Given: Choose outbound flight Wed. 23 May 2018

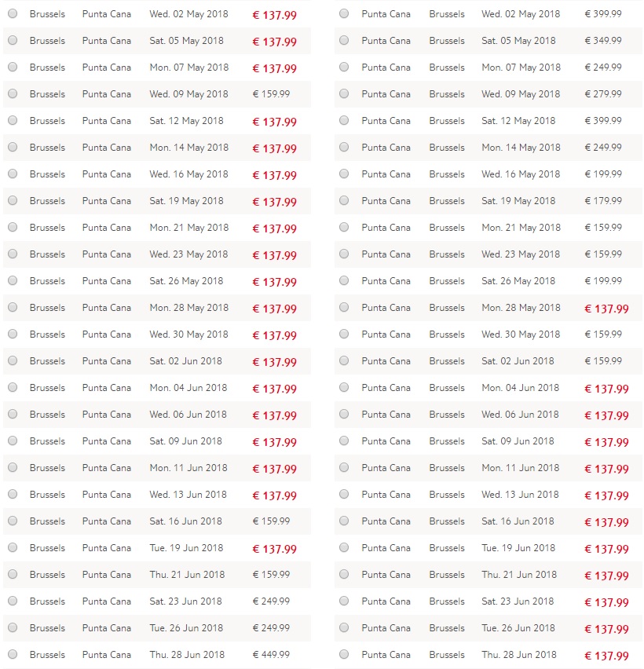Looking at the screenshot, I should [x=13, y=254].
